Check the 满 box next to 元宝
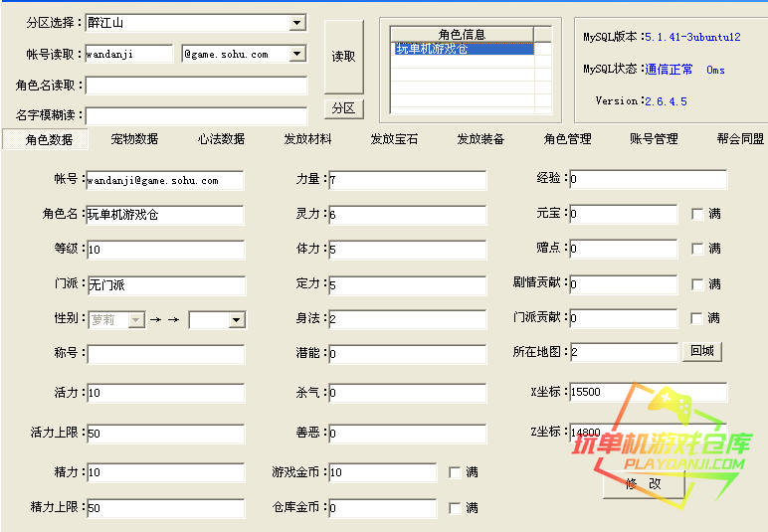The height and width of the screenshot is (532, 768). (697, 214)
